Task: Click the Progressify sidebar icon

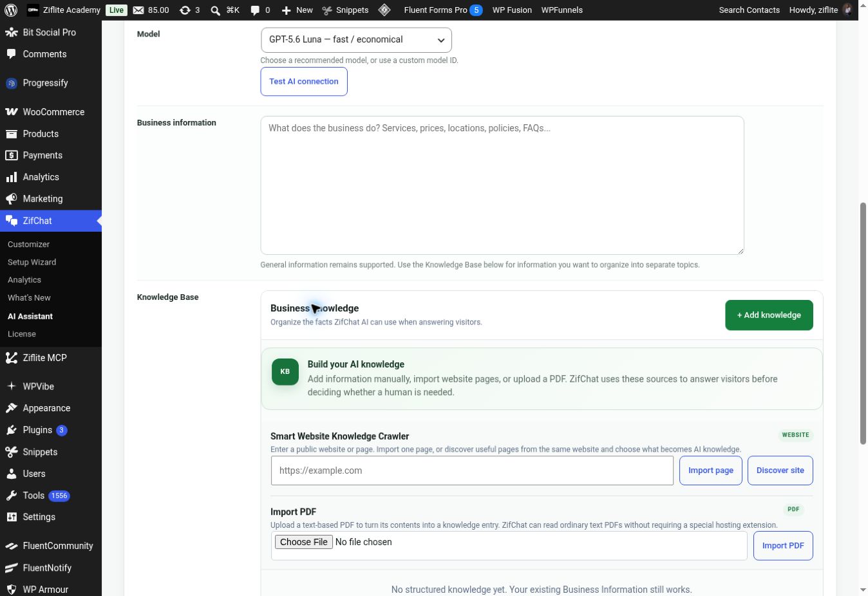Action: coord(12,83)
